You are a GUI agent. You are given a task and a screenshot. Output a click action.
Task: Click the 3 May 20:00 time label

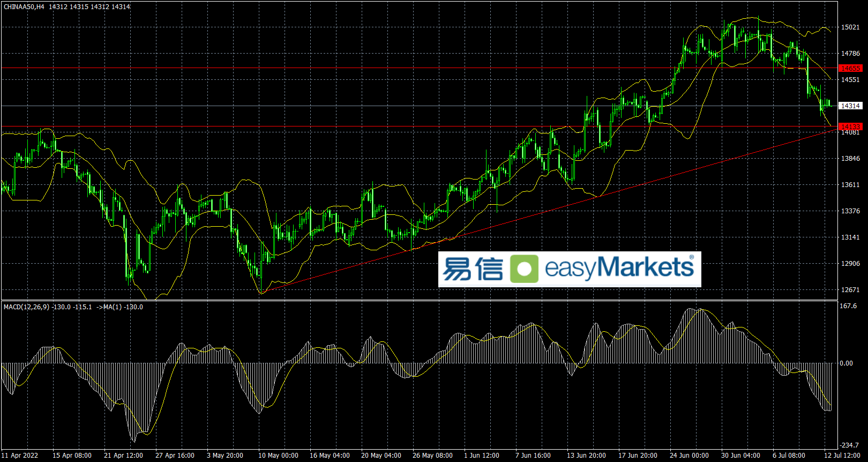(225, 456)
